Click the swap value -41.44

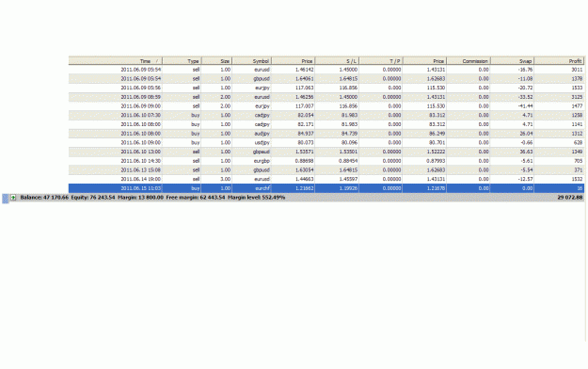[525, 106]
